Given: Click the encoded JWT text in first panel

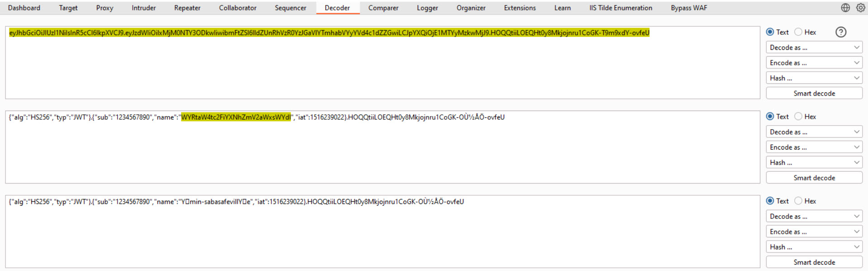Looking at the screenshot, I should (329, 33).
